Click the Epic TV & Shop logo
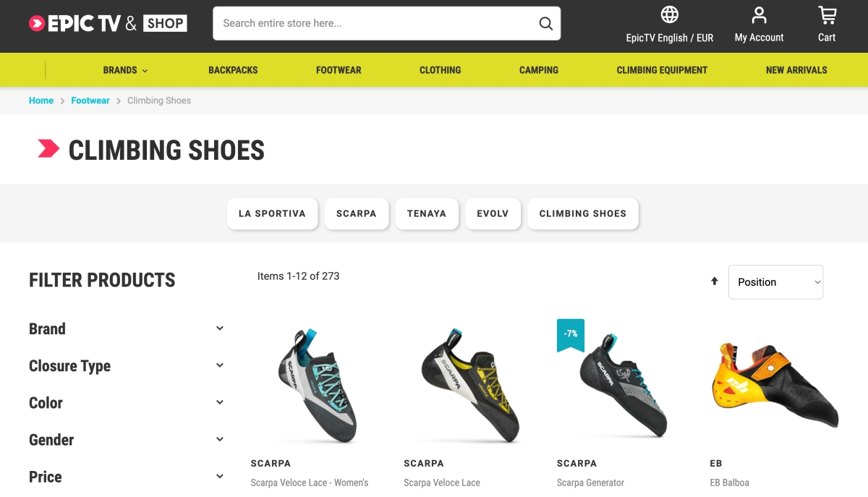The width and height of the screenshot is (868, 497). (x=108, y=23)
